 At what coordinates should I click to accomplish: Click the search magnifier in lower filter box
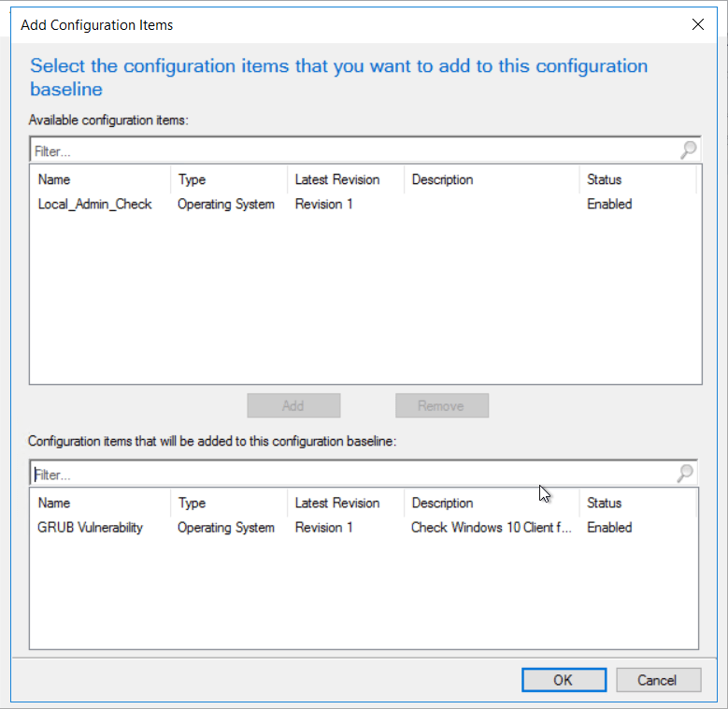685,474
